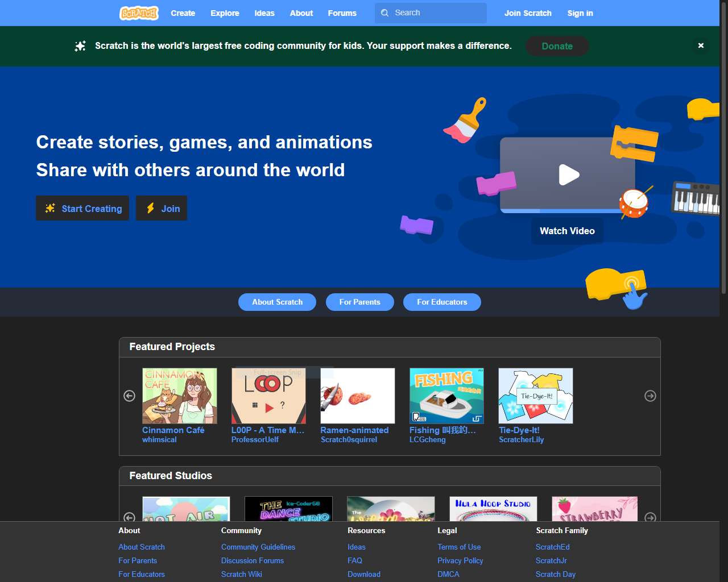Viewport: 728px width, 582px height.
Task: Open the Explore page from navbar
Action: pyautogui.click(x=225, y=13)
